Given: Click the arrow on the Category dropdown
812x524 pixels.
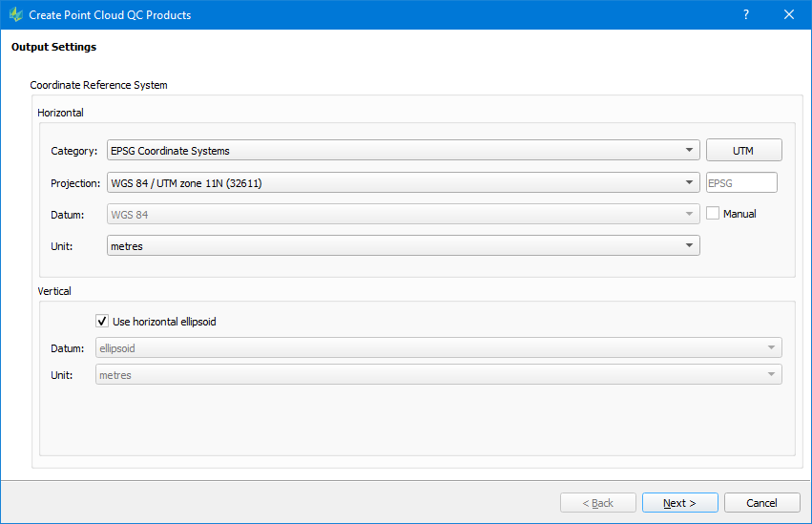Looking at the screenshot, I should (689, 150).
